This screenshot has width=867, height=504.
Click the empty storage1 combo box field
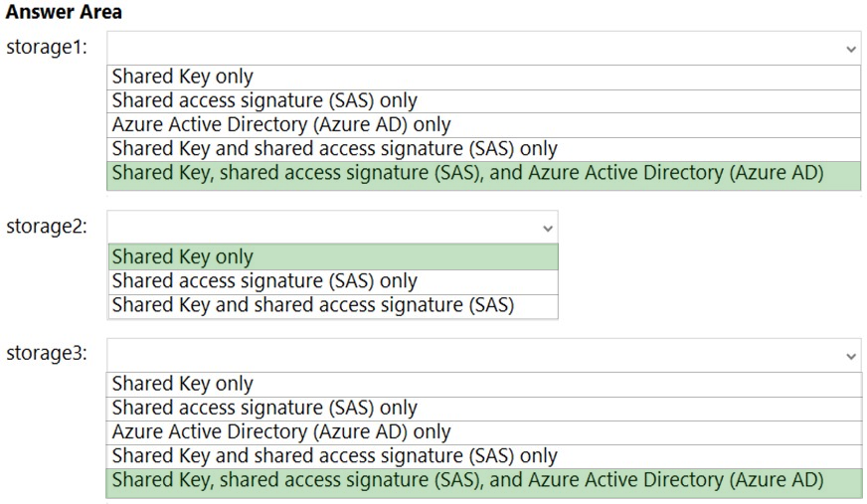(484, 48)
